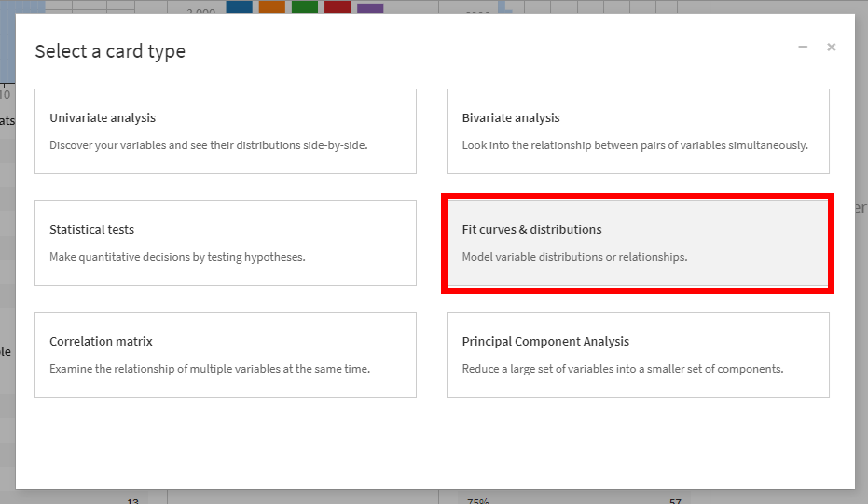Minimize the card type dialog
The width and height of the screenshot is (868, 504).
pos(803,47)
